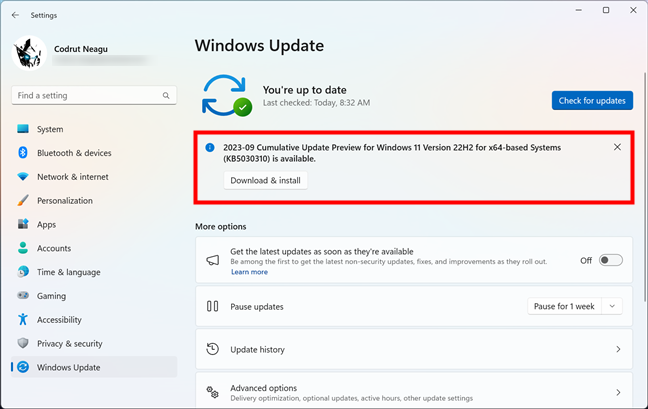This screenshot has width=648, height=409.
Task: Click the Network wifi icon
Action: tap(23, 176)
